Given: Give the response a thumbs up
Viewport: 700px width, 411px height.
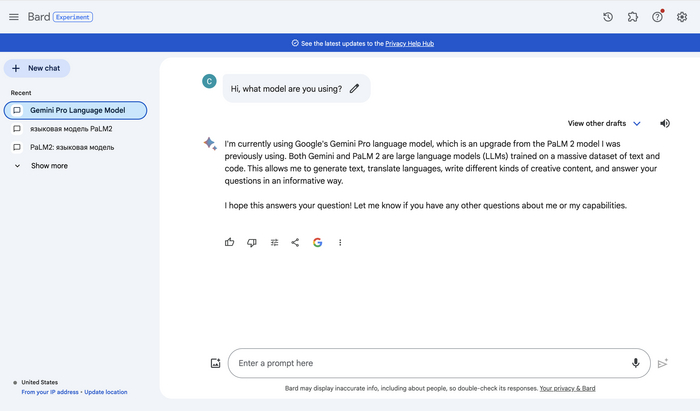Looking at the screenshot, I should 229,242.
